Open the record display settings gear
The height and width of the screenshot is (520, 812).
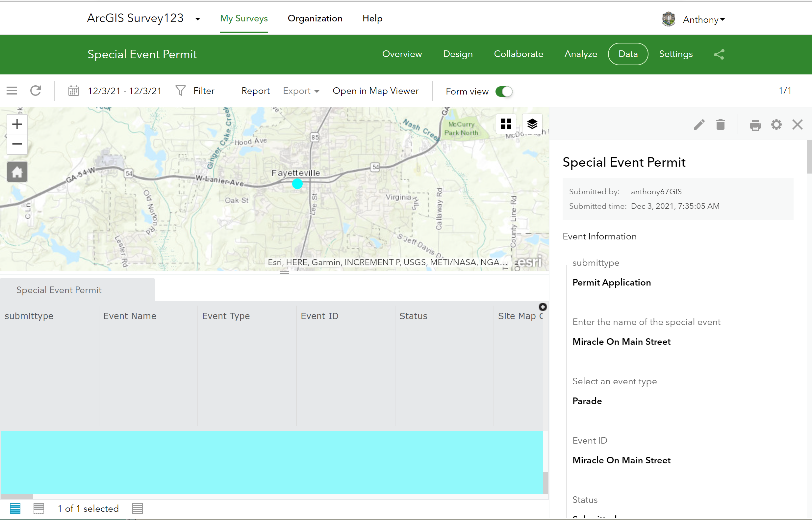click(x=776, y=124)
